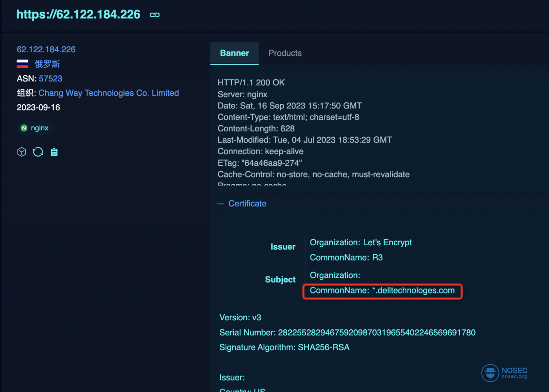Select the certificate Serial Number line

(x=347, y=333)
